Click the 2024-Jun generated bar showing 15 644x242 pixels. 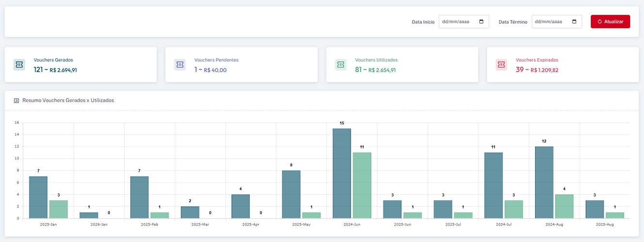pos(342,173)
